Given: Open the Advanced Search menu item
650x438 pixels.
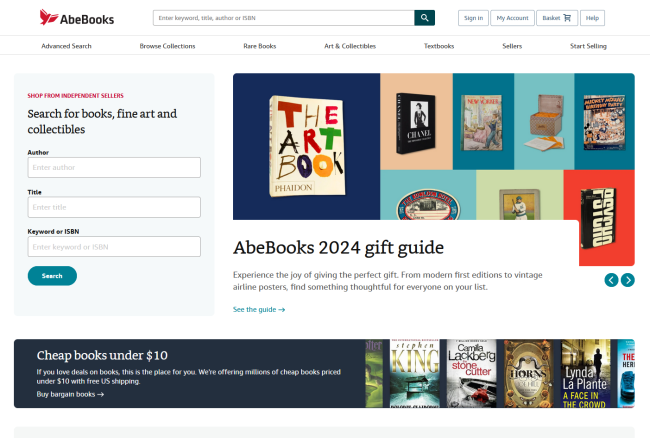Looking at the screenshot, I should pyautogui.click(x=66, y=46).
